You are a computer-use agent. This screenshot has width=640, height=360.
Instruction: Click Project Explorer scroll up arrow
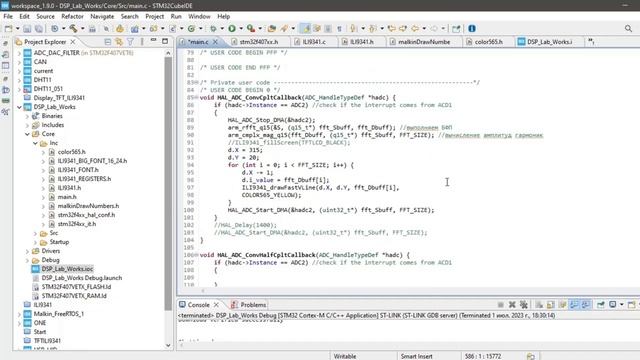tap(168, 53)
